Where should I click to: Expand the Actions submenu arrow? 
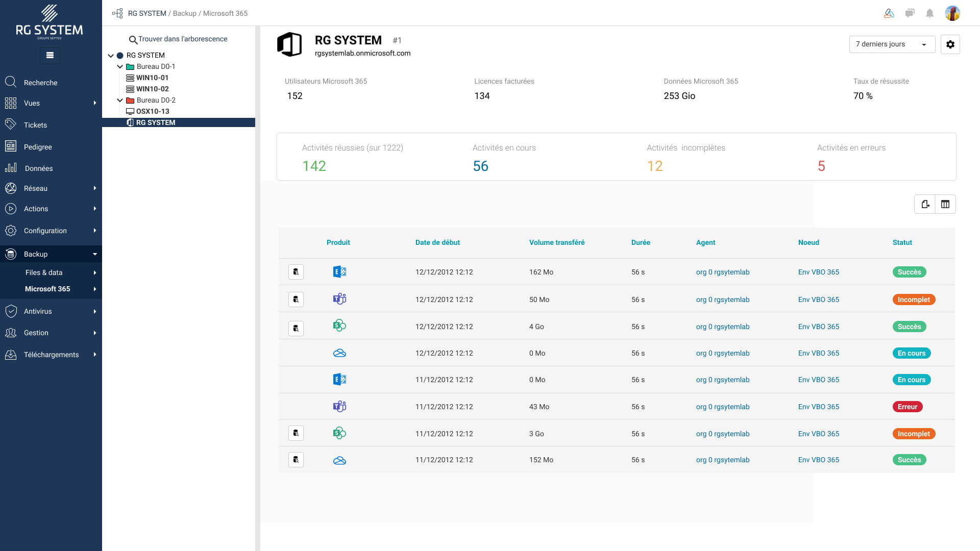point(95,209)
